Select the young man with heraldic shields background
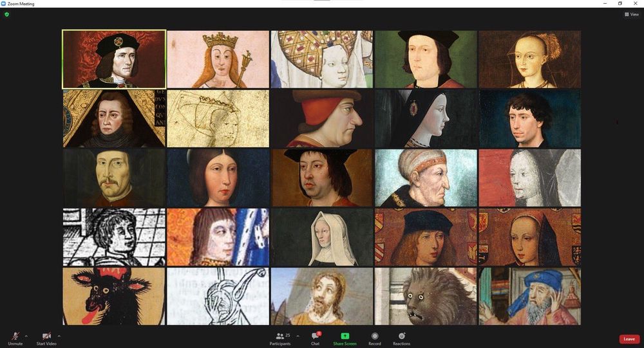 [x=426, y=237]
